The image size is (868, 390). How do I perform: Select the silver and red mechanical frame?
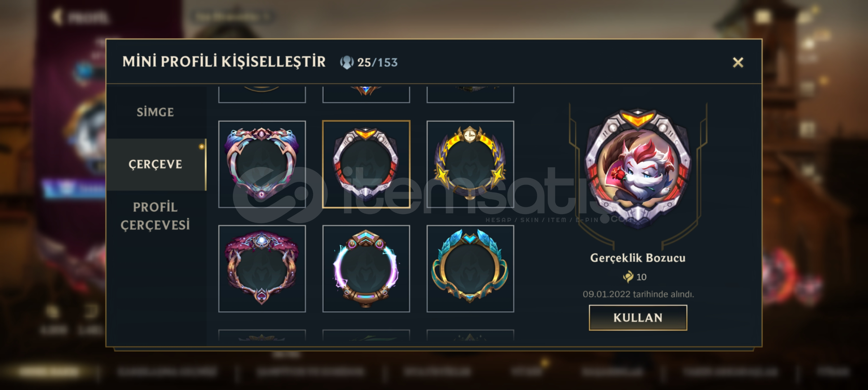[x=366, y=164]
